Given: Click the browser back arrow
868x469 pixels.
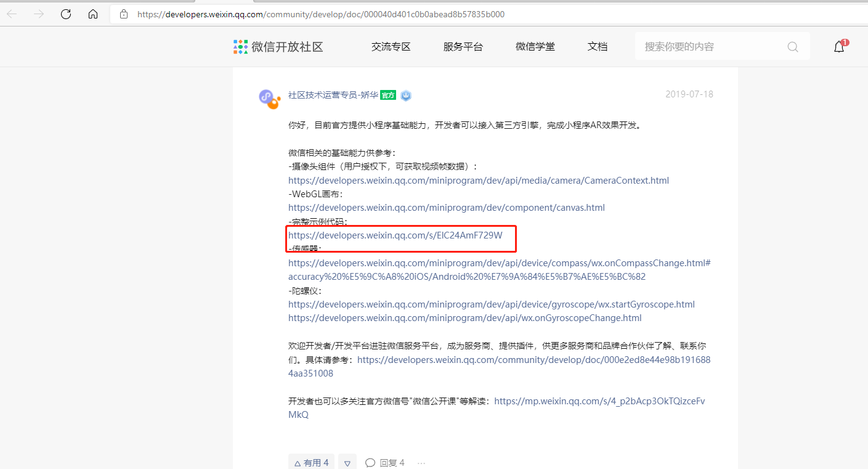Looking at the screenshot, I should point(12,14).
